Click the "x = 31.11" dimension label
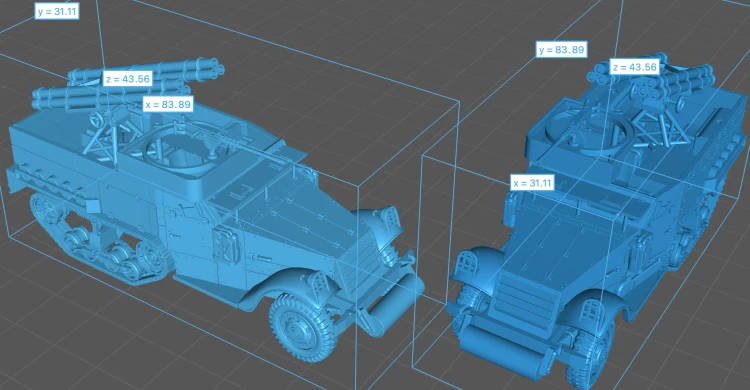The image size is (750, 390). coord(532,183)
